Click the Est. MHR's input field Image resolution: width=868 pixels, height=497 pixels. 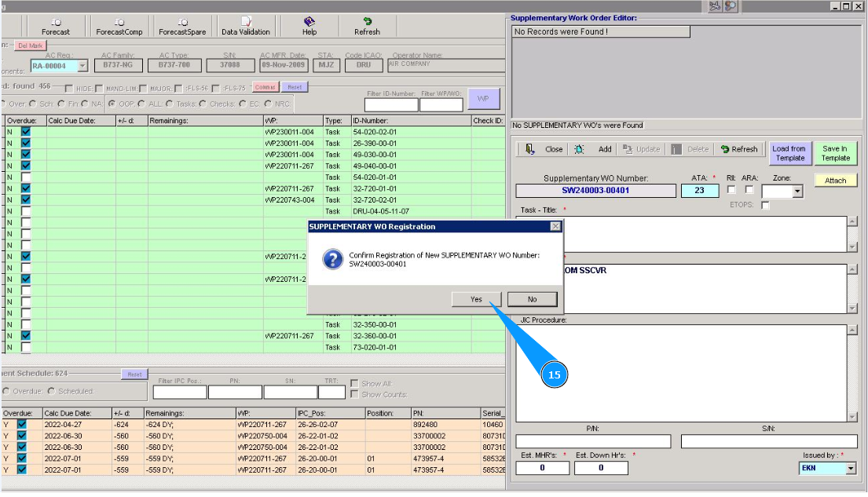pos(542,468)
